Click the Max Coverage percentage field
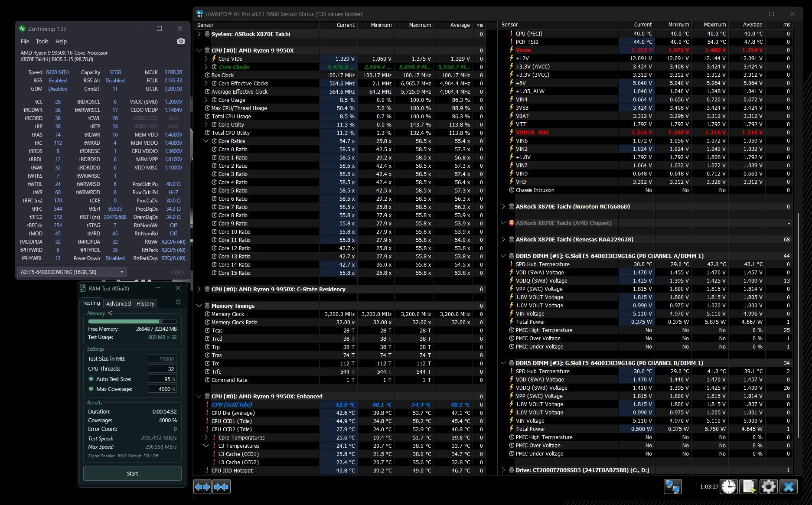This screenshot has width=812, height=505. pyautogui.click(x=162, y=389)
